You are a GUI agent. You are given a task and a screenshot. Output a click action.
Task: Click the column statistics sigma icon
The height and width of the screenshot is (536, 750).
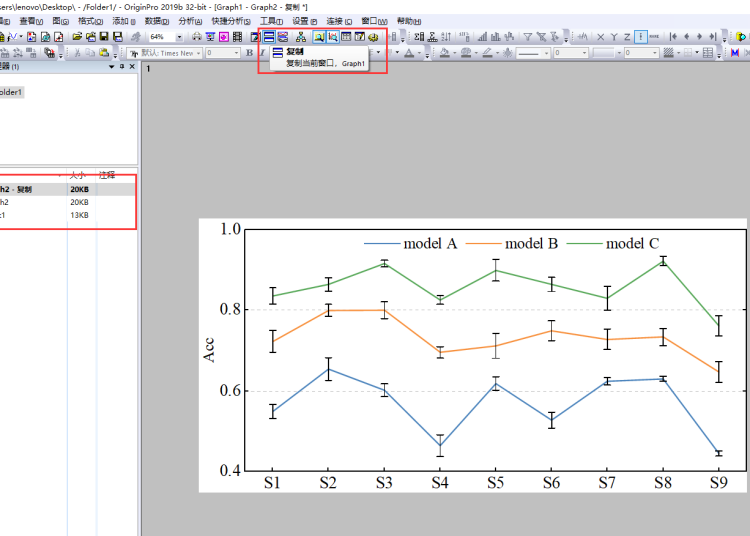pos(419,37)
